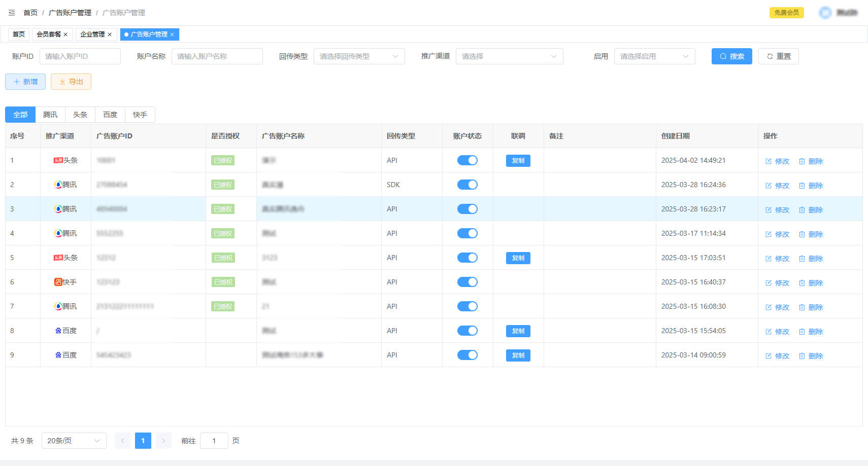The image size is (868, 466).
Task: Click edit icon for row 1
Action: [x=769, y=161]
